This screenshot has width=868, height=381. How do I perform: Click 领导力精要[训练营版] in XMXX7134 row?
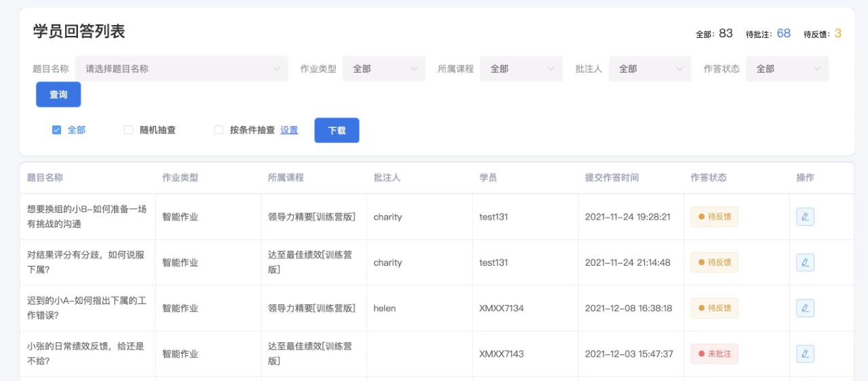pos(312,308)
